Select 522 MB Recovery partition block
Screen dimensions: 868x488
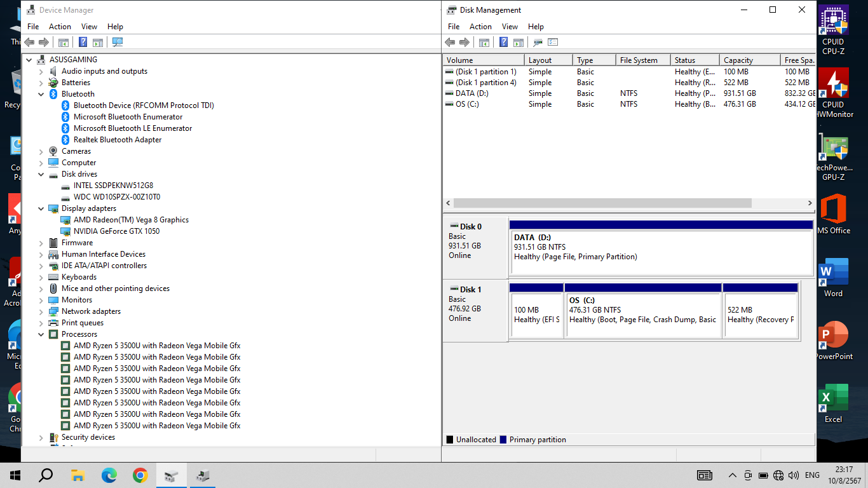760,311
